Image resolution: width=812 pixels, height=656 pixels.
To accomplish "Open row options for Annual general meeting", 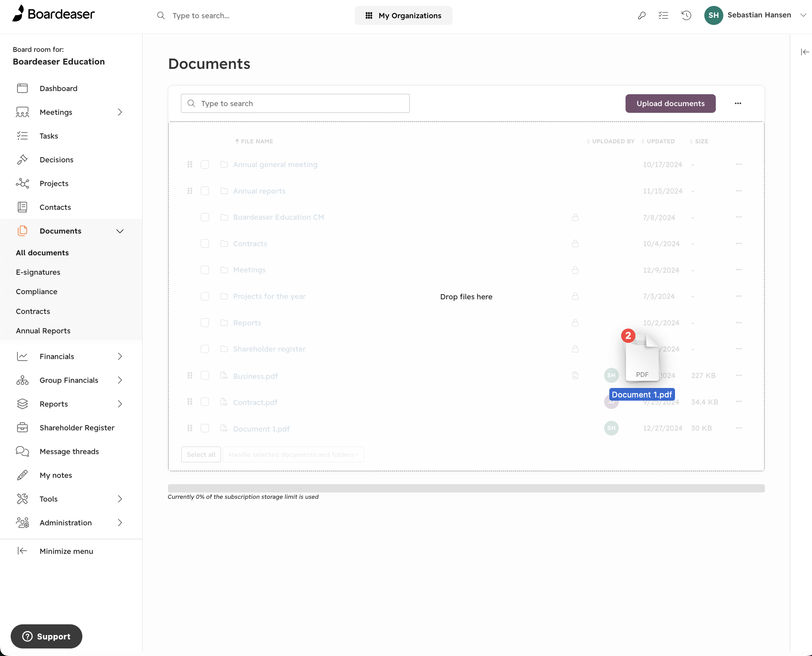I will (x=739, y=164).
